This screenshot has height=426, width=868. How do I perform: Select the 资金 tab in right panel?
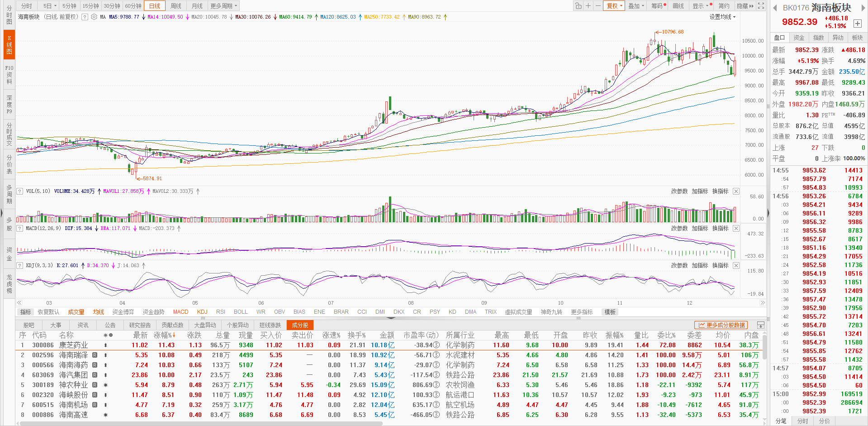pos(799,38)
